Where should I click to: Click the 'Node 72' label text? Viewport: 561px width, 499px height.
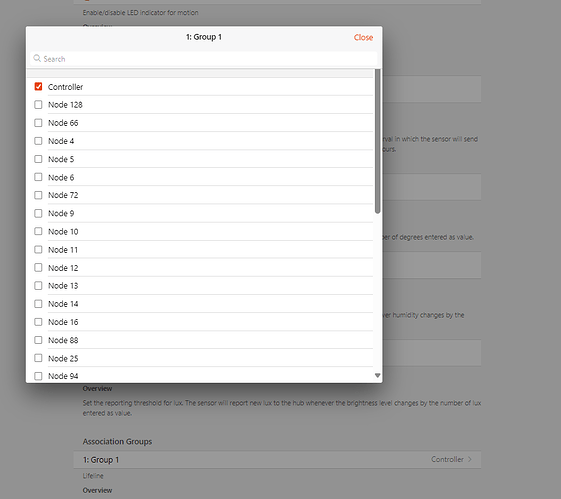click(x=63, y=195)
